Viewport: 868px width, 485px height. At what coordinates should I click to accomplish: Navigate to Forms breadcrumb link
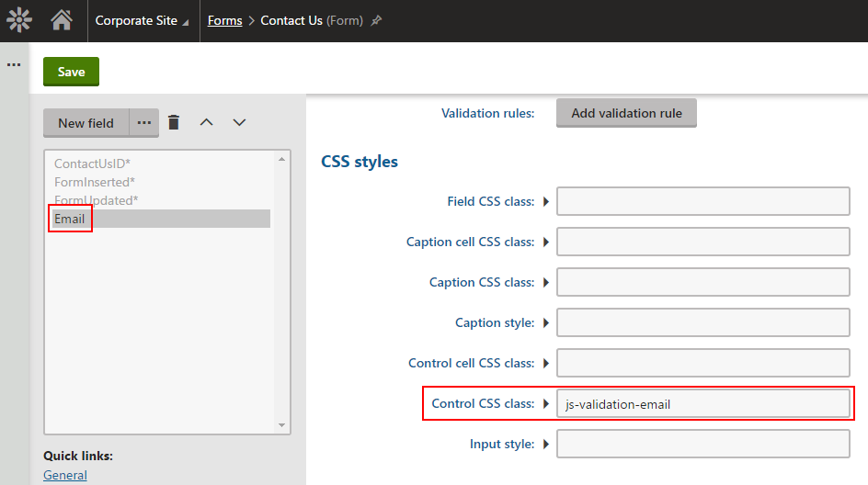pos(224,20)
